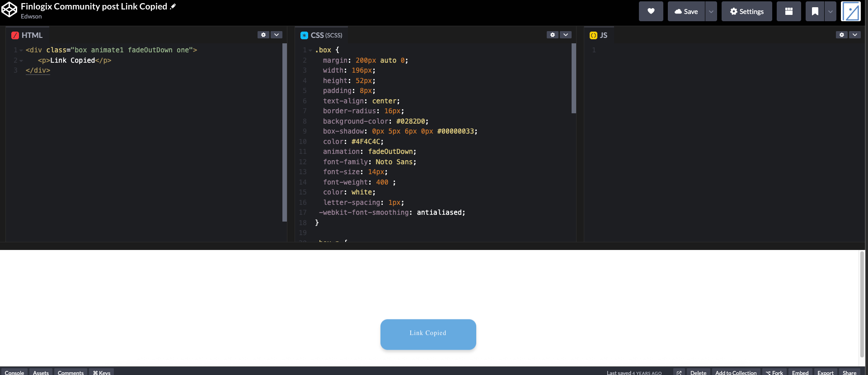Change editor view layout
This screenshot has width=868, height=375.
[788, 11]
